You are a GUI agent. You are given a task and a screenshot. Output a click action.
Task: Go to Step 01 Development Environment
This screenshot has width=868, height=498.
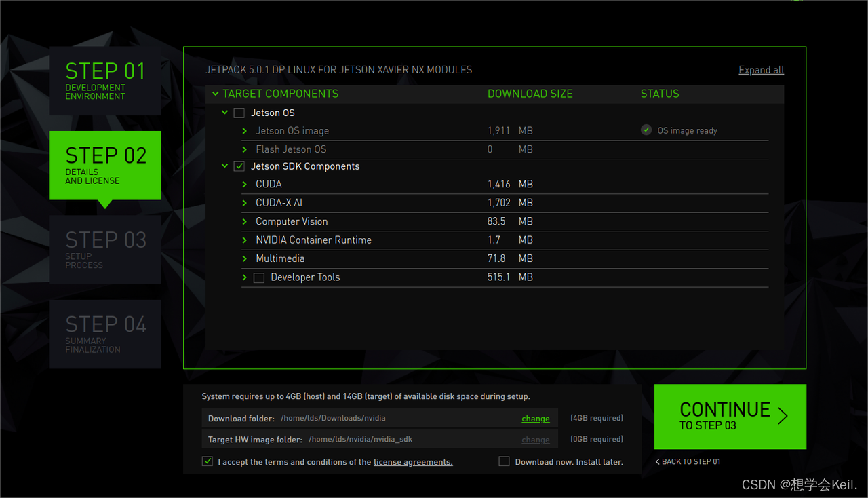pos(105,81)
